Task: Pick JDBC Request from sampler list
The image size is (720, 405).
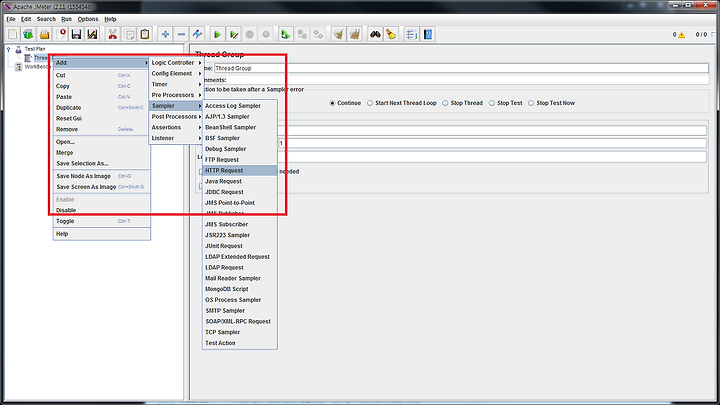Action: [x=240, y=192]
